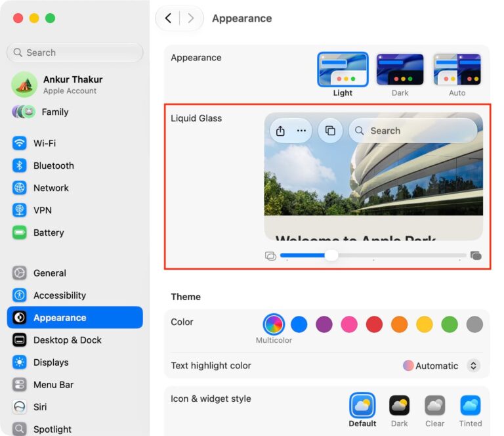The image size is (504, 436).
Task: Click the Battery label in sidebar
Action: pyautogui.click(x=49, y=232)
